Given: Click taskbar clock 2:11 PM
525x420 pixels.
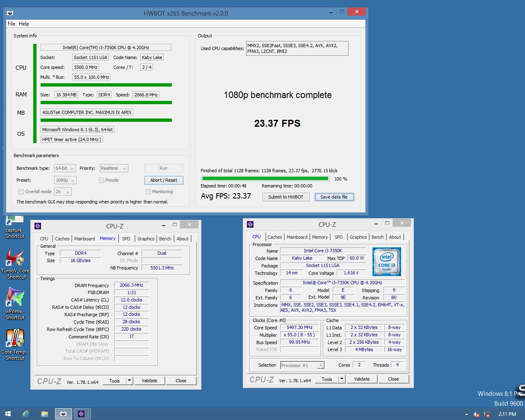Looking at the screenshot, I should 507,414.
